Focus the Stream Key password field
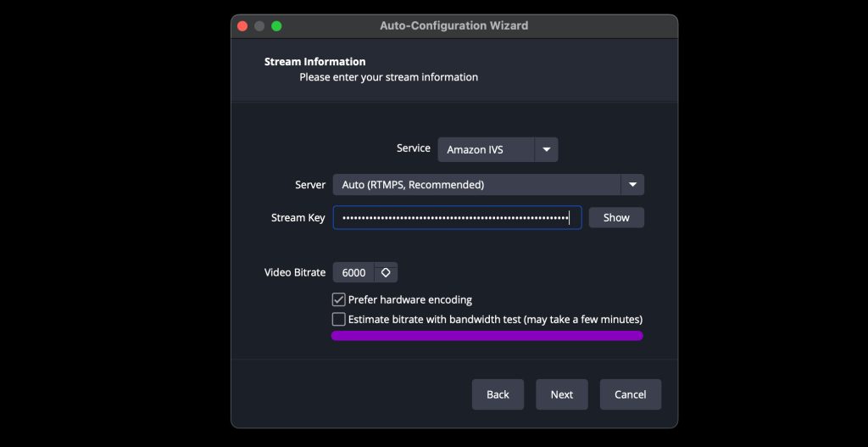This screenshot has width=868, height=447. coord(457,218)
